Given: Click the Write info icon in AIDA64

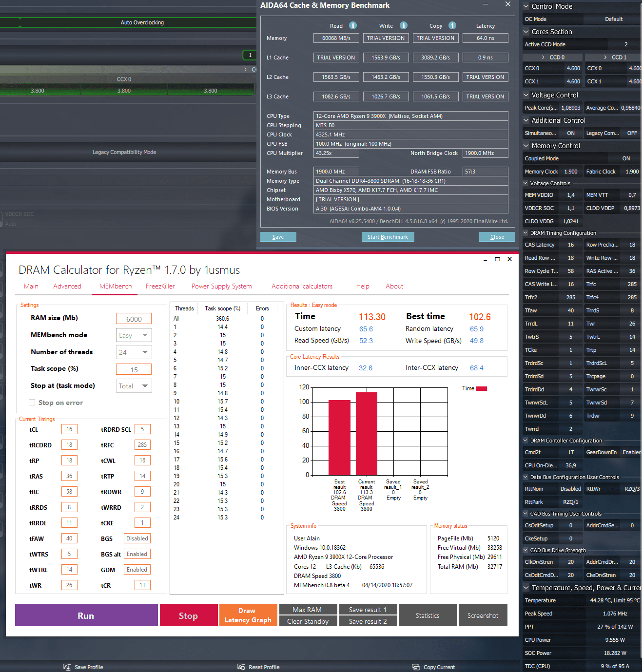Looking at the screenshot, I should (x=404, y=25).
